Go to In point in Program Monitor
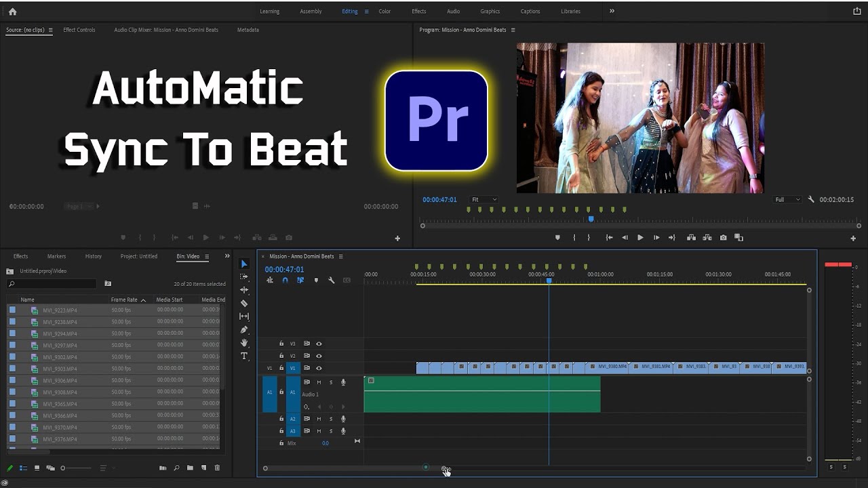868x488 pixels. [x=609, y=238]
